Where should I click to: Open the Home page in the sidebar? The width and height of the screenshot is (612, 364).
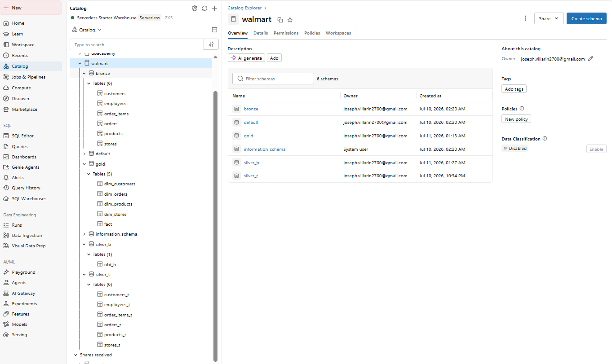tap(18, 23)
